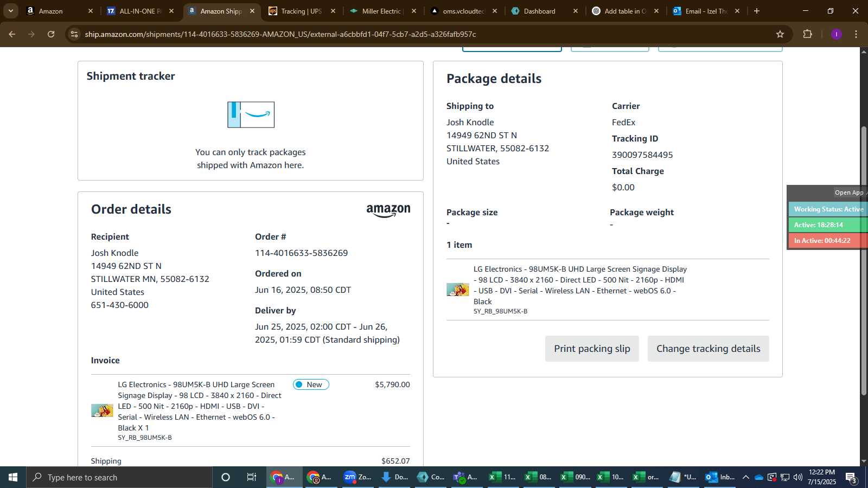Open the tab search dropdown arrow
The image size is (868, 488).
click(10, 11)
